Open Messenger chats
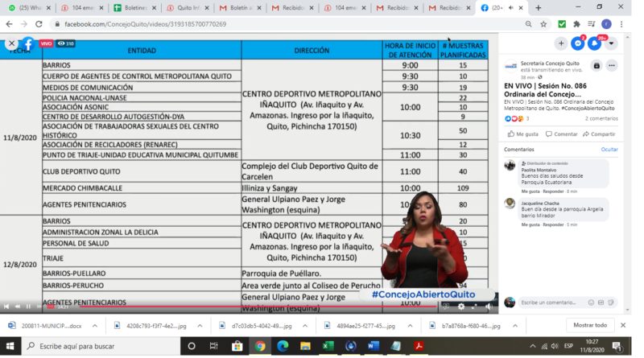Image resolution: width=644 pixels, height=358 pixels. [577, 43]
